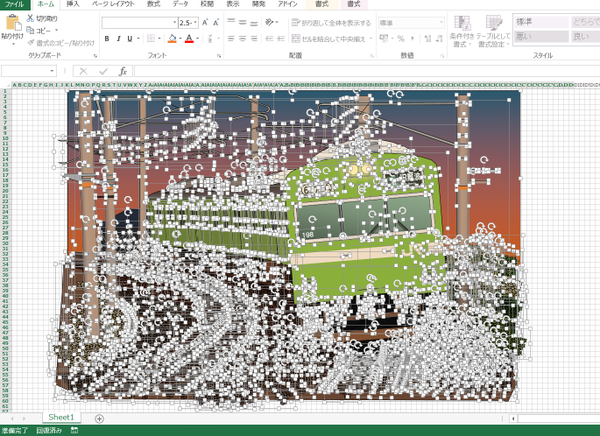Click the font color red A swatch
This screenshot has height=436, width=600.
pyautogui.click(x=188, y=39)
